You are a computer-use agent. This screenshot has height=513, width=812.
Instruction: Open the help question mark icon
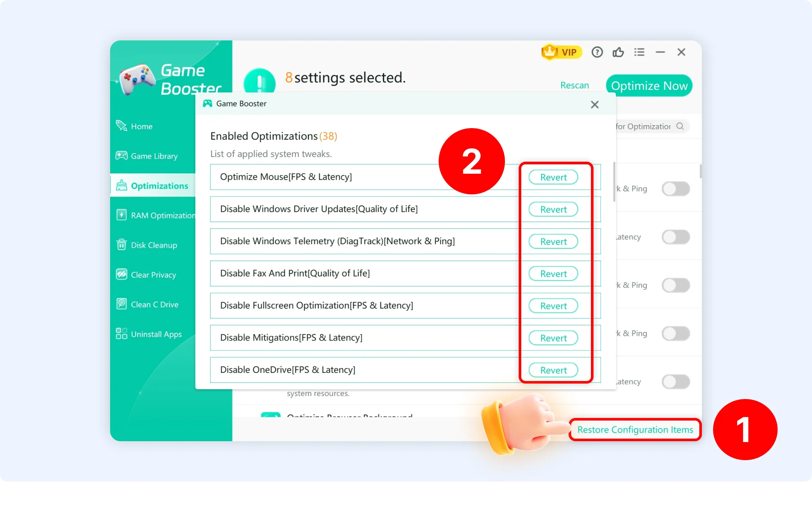point(597,52)
